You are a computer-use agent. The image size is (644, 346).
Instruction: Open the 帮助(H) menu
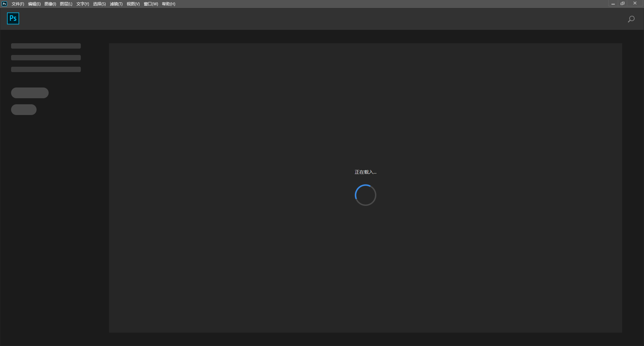(x=168, y=4)
